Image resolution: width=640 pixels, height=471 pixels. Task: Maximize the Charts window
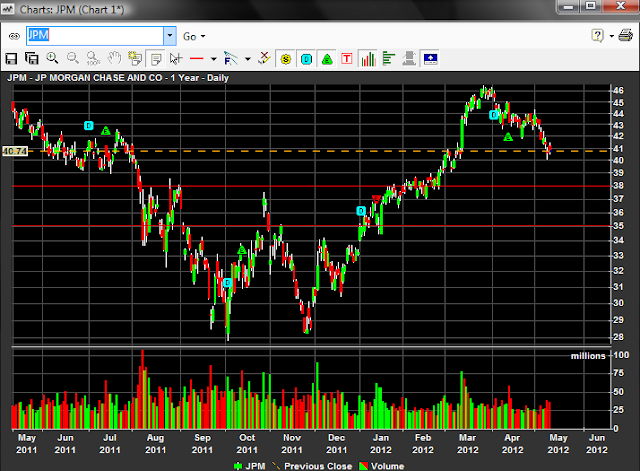pyautogui.click(x=591, y=6)
